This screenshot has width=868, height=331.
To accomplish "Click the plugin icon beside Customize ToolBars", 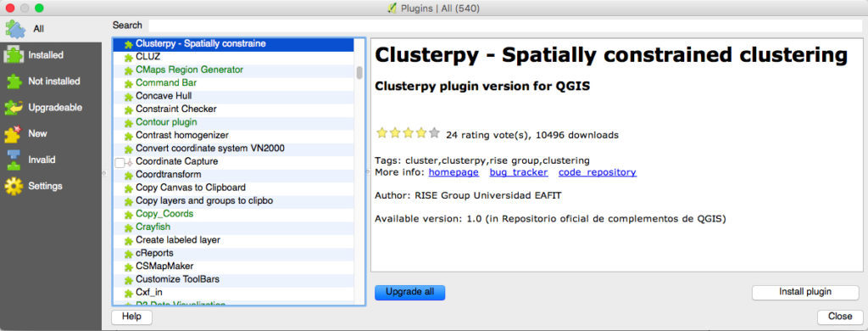I will [129, 280].
